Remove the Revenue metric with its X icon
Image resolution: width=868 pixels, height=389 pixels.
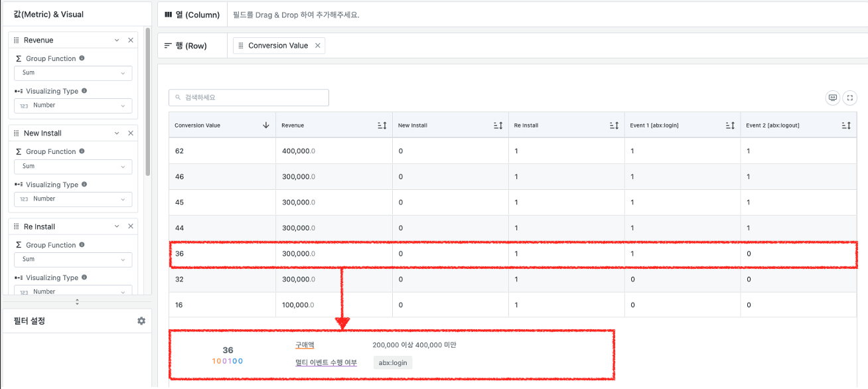click(x=131, y=40)
